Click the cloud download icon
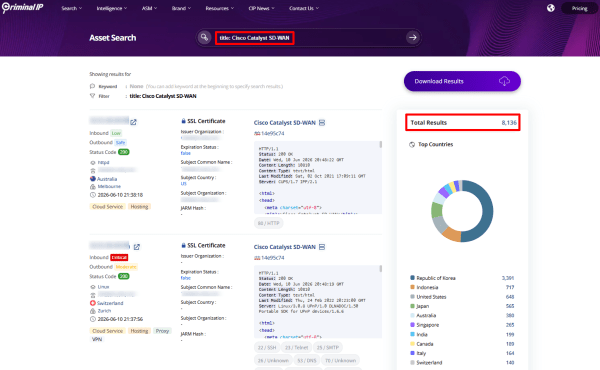This screenshot has width=600, height=370. (504, 81)
